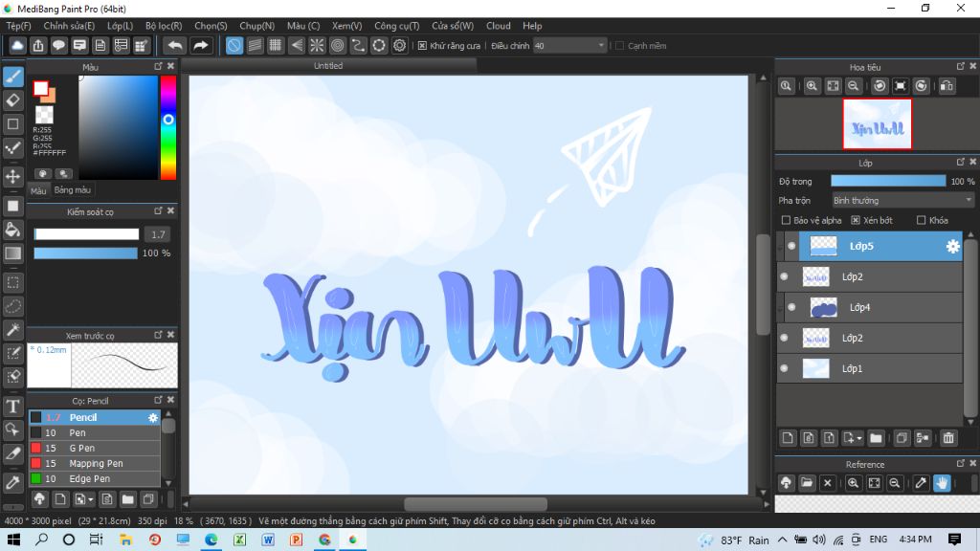Image resolution: width=980 pixels, height=551 pixels.
Task: Create a new layer folder
Action: coord(876,438)
